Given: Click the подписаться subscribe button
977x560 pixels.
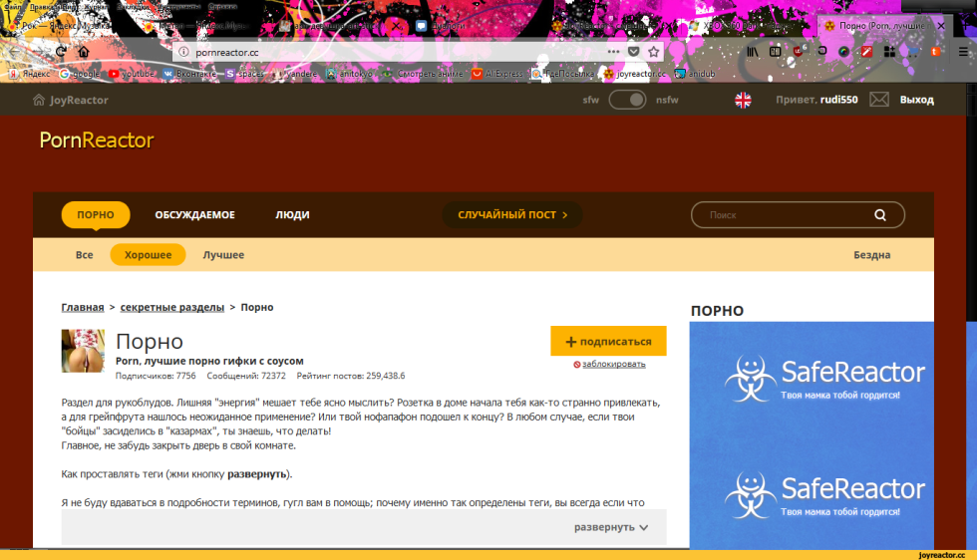Looking at the screenshot, I should point(608,341).
